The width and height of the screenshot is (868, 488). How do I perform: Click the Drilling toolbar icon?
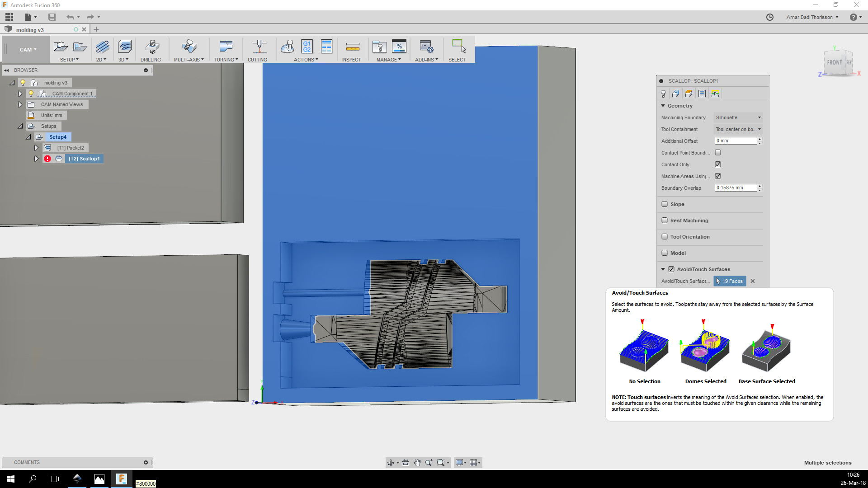point(151,47)
